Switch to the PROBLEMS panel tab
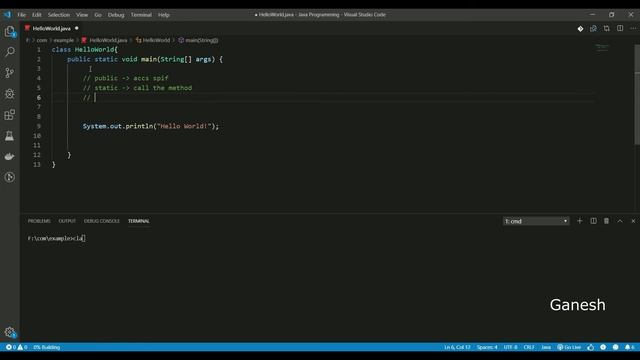This screenshot has width=640, height=360. [39, 221]
